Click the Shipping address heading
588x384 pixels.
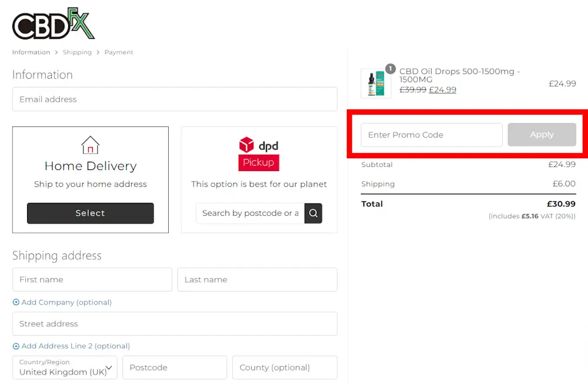[x=57, y=256]
